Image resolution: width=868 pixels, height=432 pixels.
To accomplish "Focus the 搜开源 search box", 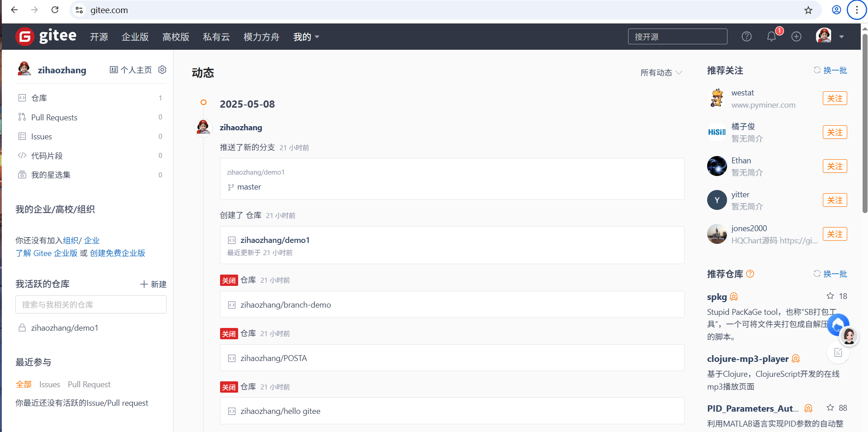I will click(677, 37).
